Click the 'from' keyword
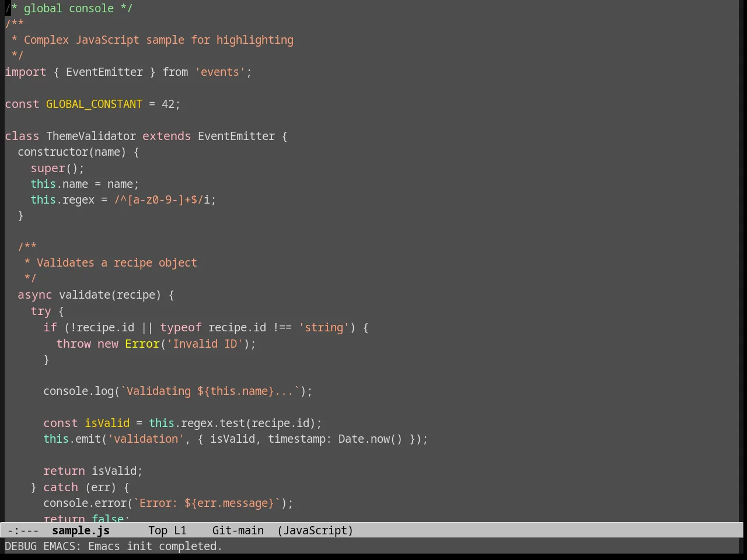The height and width of the screenshot is (560, 747). 175,72
